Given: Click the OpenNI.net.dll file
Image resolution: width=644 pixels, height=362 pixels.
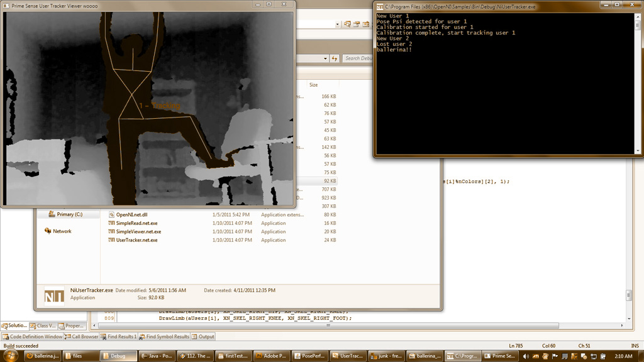Looking at the screenshot, I should pos(131,214).
